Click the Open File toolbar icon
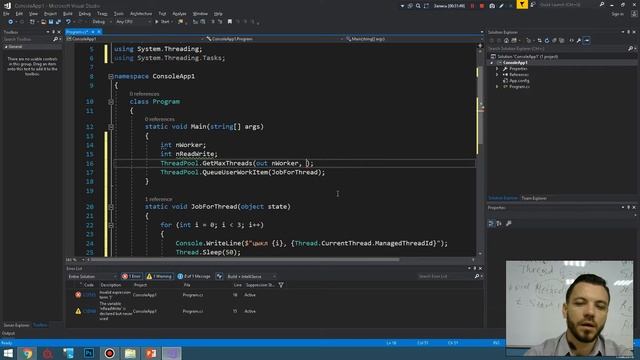Image resolution: width=640 pixels, height=360 pixels. 43,22
